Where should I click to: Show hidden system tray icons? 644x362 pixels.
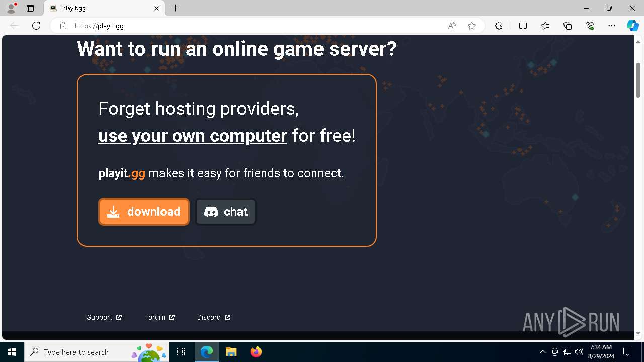pyautogui.click(x=542, y=352)
